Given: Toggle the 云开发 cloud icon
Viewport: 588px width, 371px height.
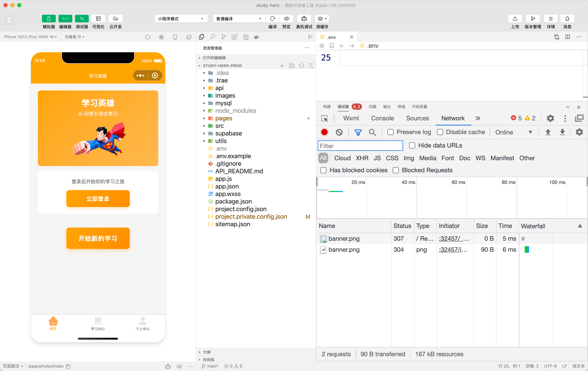Looking at the screenshot, I should (x=115, y=19).
